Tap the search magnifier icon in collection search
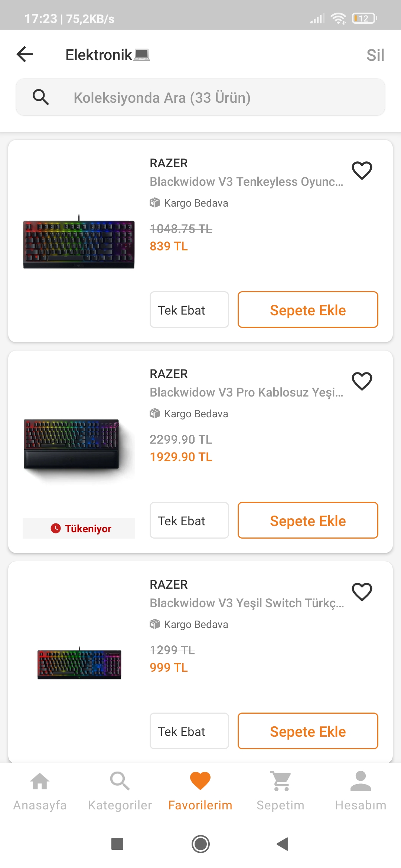This screenshot has width=401, height=868. click(x=40, y=97)
